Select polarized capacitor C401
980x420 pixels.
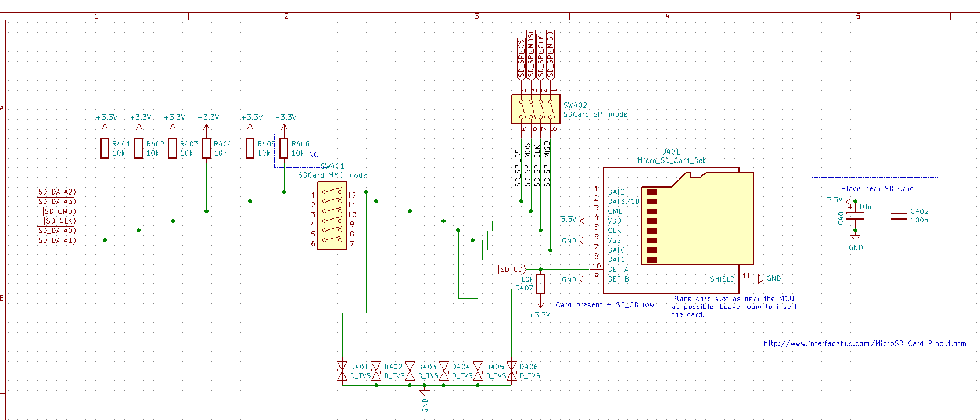tap(855, 216)
